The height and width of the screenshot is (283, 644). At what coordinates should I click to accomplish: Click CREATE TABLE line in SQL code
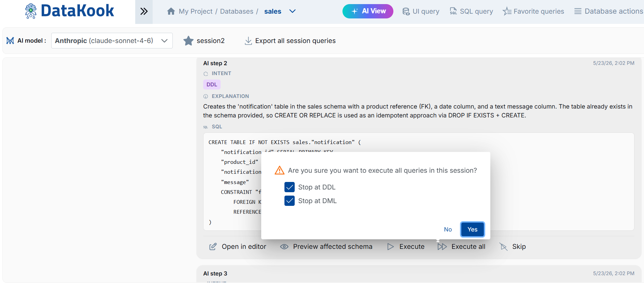point(285,142)
